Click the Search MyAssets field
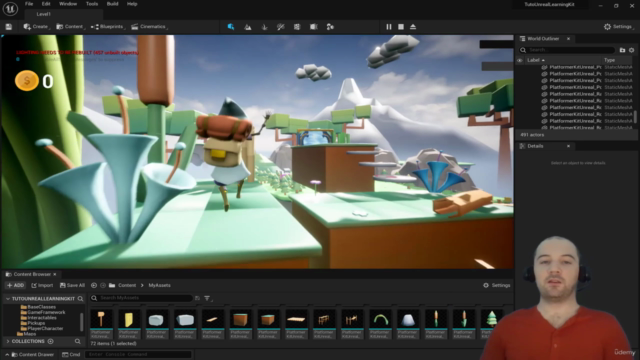640x360 pixels. point(141,298)
